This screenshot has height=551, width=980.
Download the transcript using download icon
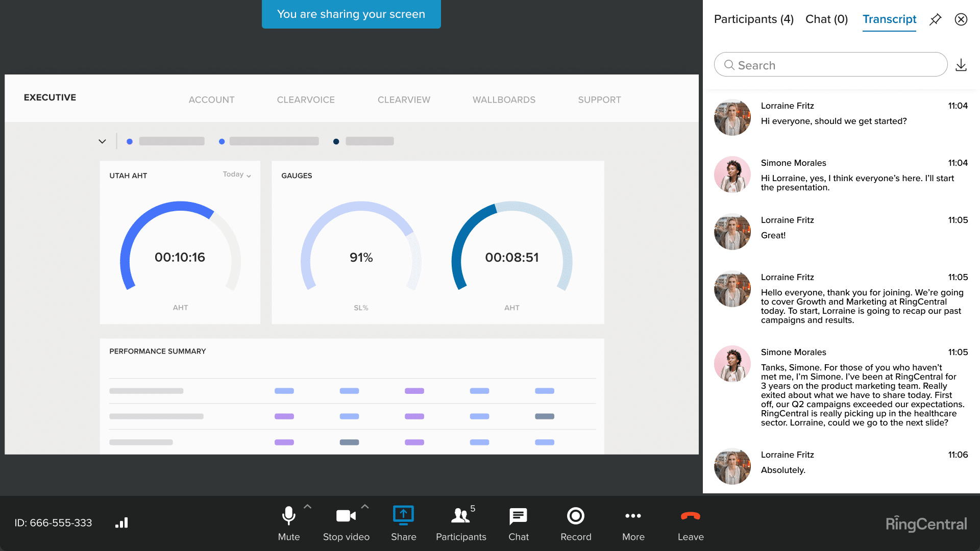[x=961, y=65]
